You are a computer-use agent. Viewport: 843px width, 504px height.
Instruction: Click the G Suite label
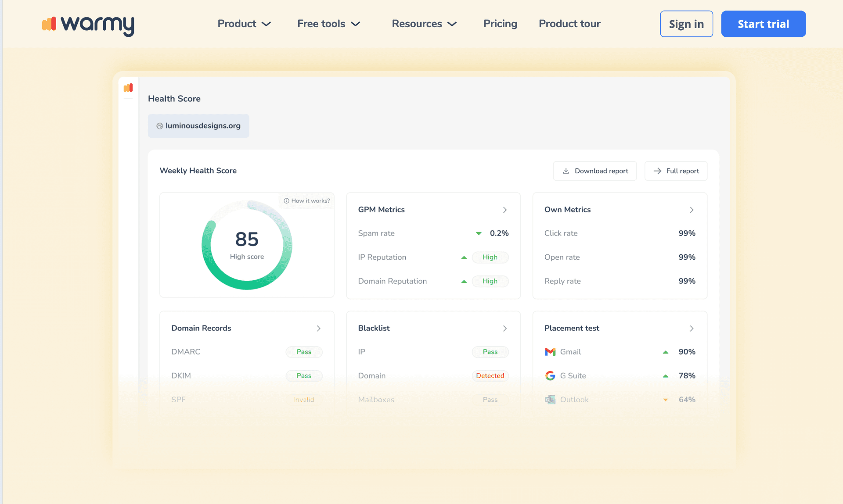click(573, 376)
